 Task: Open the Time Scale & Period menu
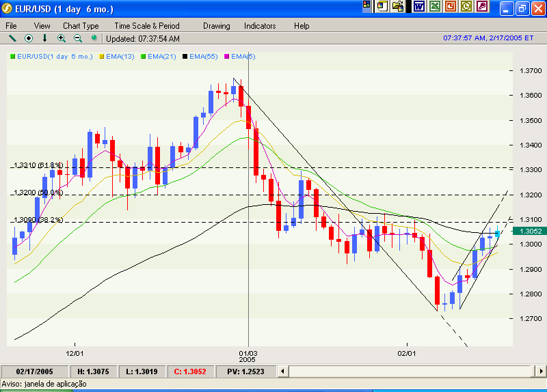click(x=147, y=26)
